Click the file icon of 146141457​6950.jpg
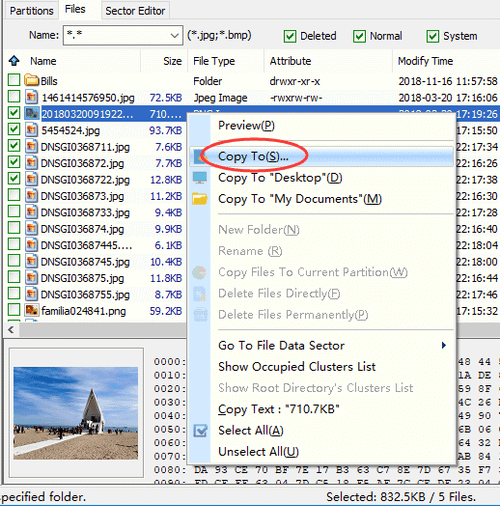This screenshot has width=500, height=506. tap(31, 97)
